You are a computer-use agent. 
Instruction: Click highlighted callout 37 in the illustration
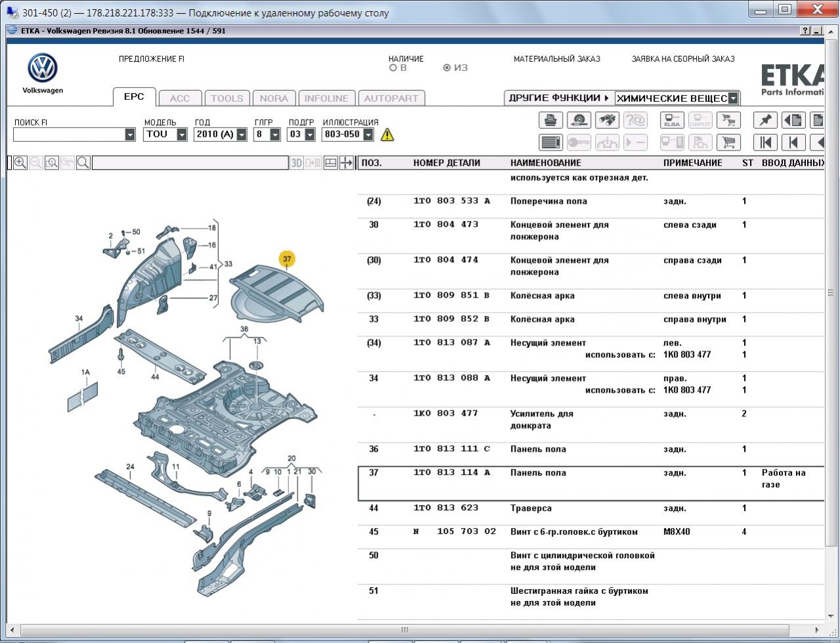(287, 259)
